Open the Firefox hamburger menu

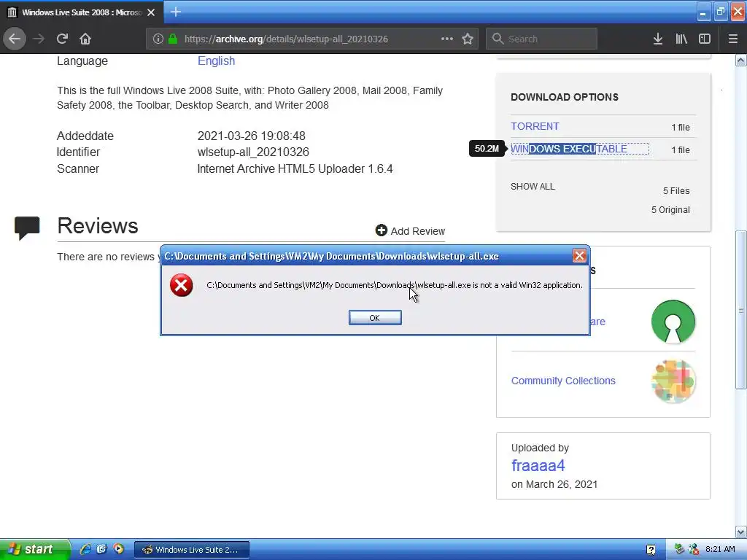[x=732, y=39]
